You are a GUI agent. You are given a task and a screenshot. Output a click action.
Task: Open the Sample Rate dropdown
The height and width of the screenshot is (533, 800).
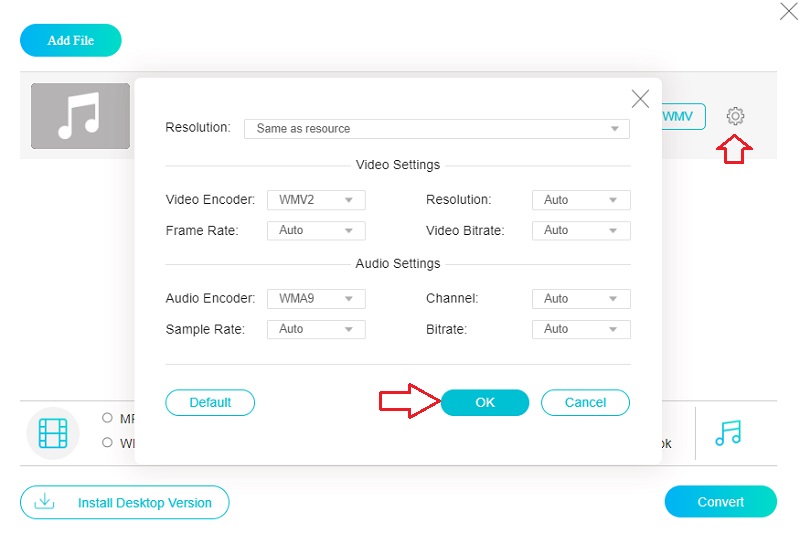(x=315, y=329)
